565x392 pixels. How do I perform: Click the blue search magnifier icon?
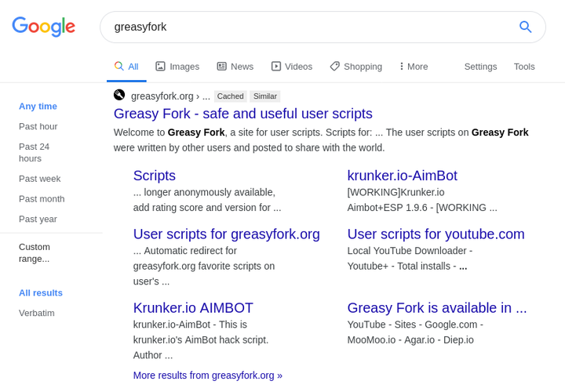pos(525,27)
